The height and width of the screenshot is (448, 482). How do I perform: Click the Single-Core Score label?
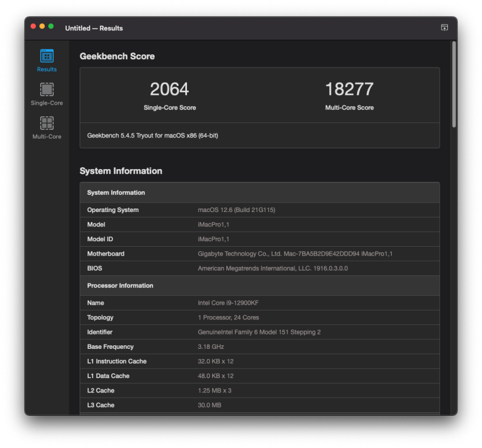170,108
